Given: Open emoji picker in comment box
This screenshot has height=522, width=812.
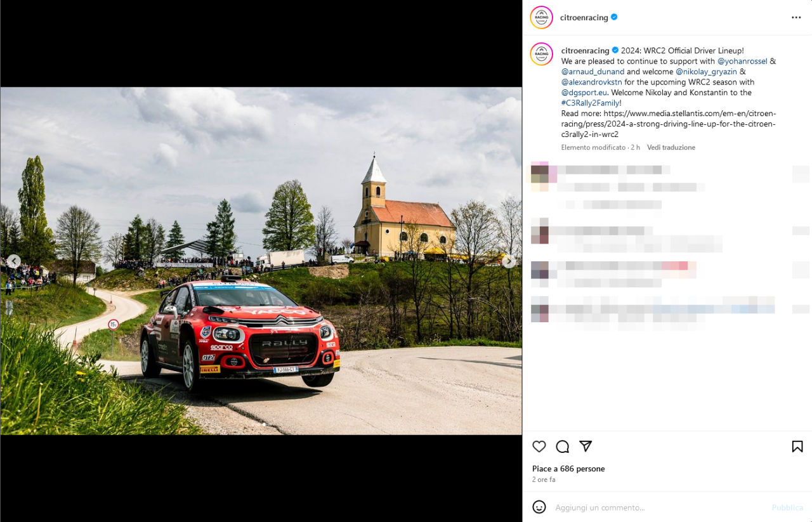Looking at the screenshot, I should 539,507.
